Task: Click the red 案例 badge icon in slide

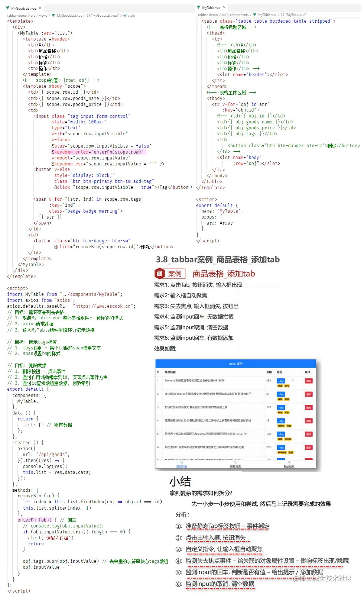Action: (x=159, y=274)
